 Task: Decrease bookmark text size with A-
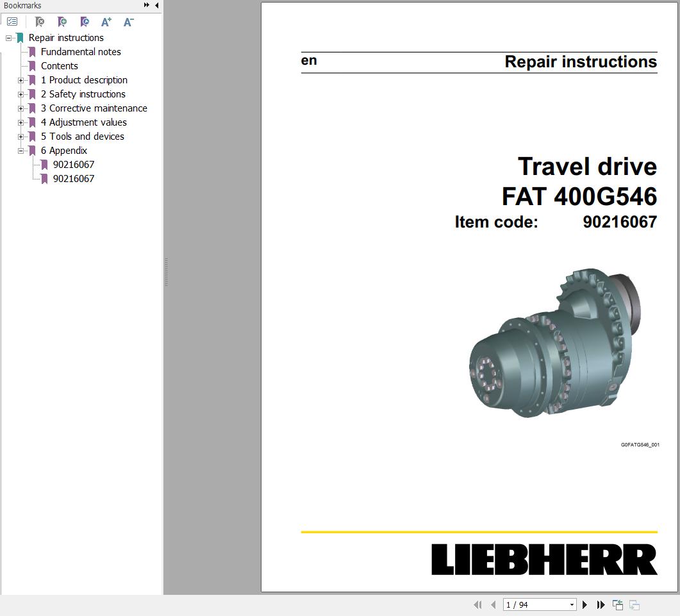tap(129, 22)
